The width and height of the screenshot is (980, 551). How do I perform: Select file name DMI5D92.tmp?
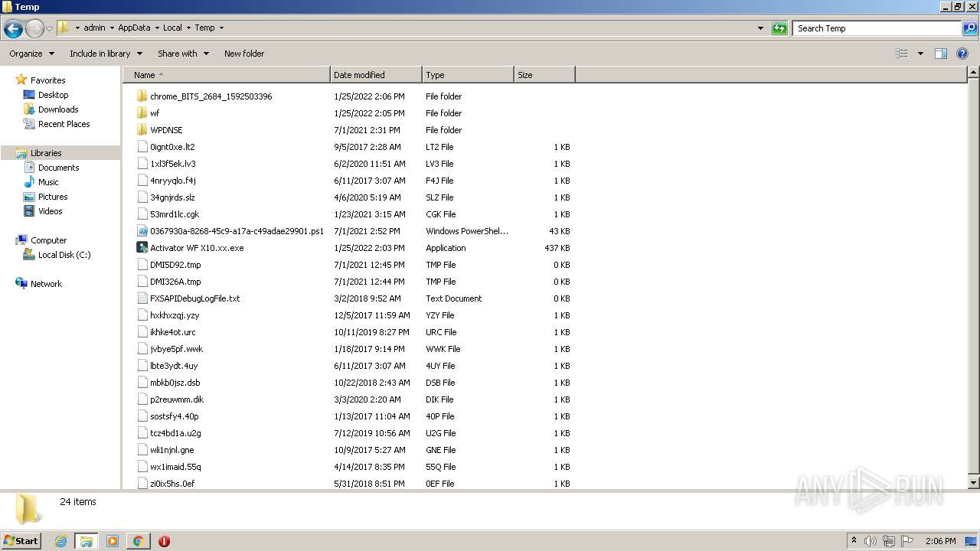175,265
